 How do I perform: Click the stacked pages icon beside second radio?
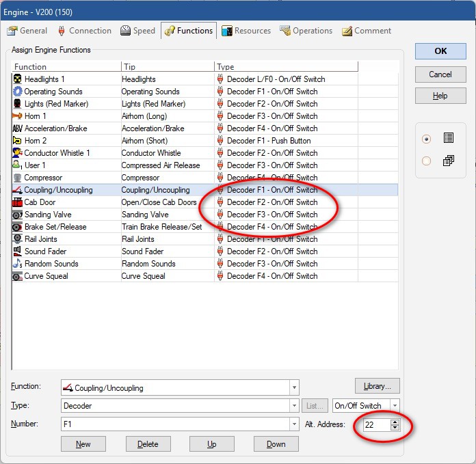tap(449, 161)
